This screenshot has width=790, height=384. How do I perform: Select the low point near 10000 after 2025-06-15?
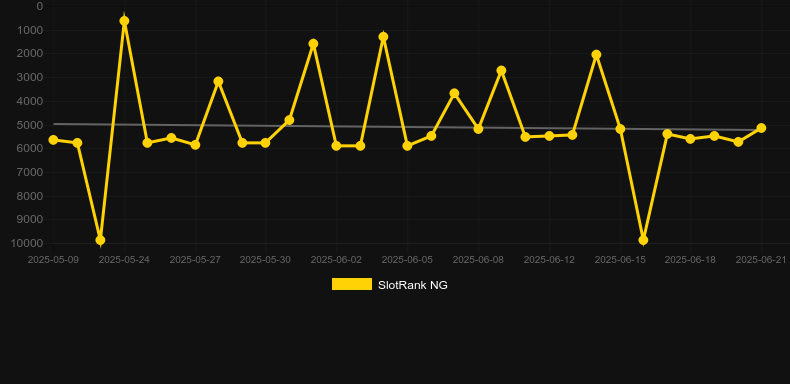643,240
